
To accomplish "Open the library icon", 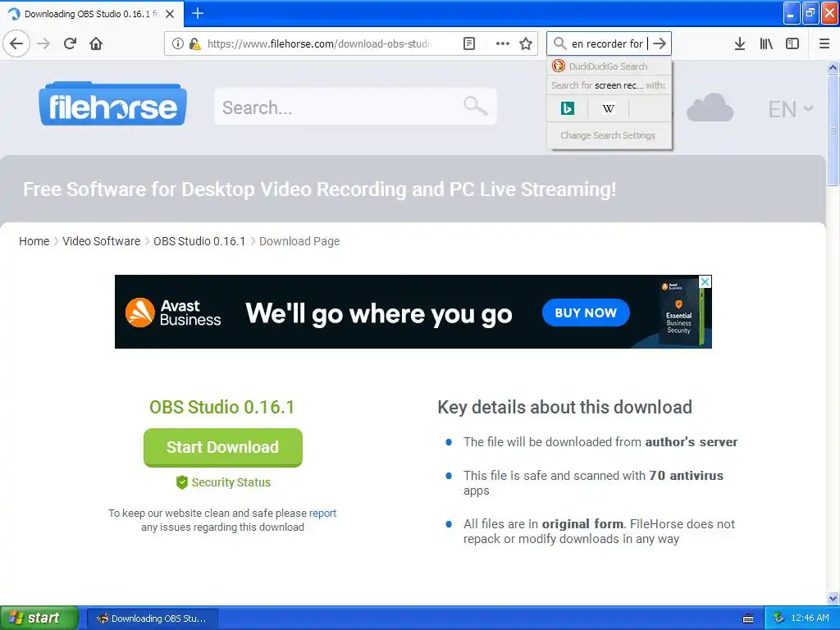I will point(766,43).
